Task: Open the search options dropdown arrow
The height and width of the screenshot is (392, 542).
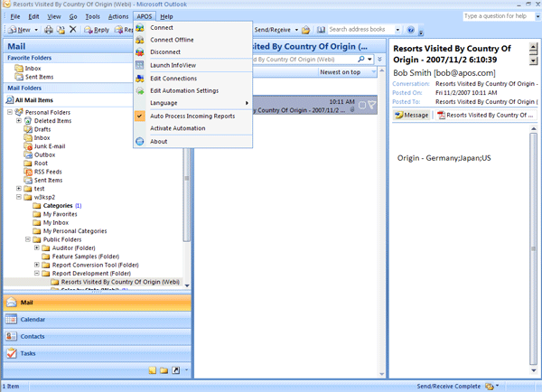Action: coord(369,59)
